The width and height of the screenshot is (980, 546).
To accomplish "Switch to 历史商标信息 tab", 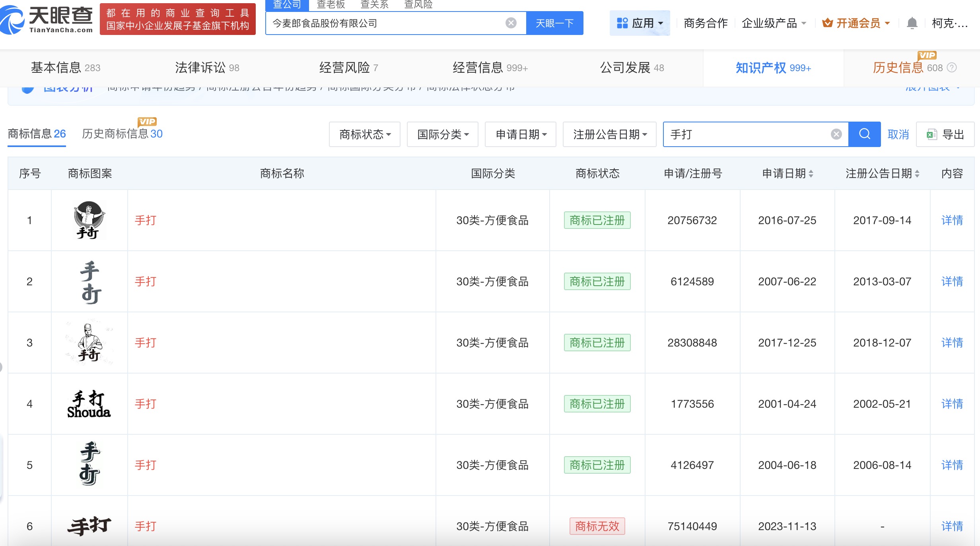I will (122, 134).
